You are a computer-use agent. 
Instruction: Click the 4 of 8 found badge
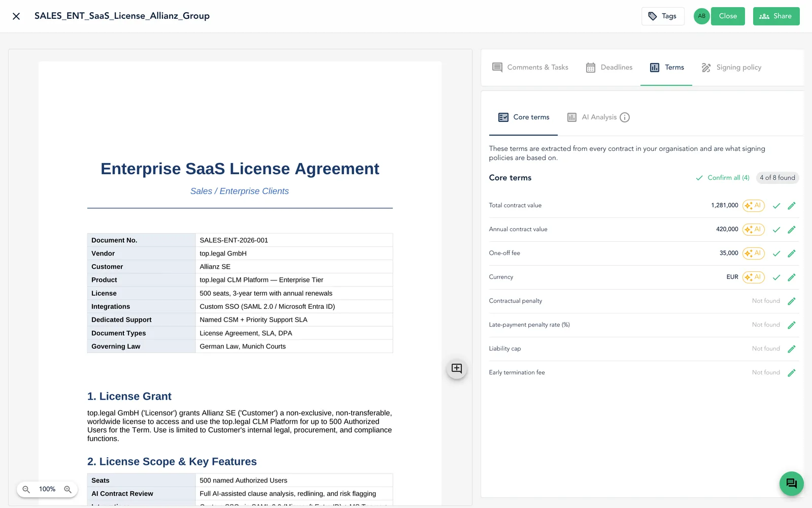coord(777,178)
